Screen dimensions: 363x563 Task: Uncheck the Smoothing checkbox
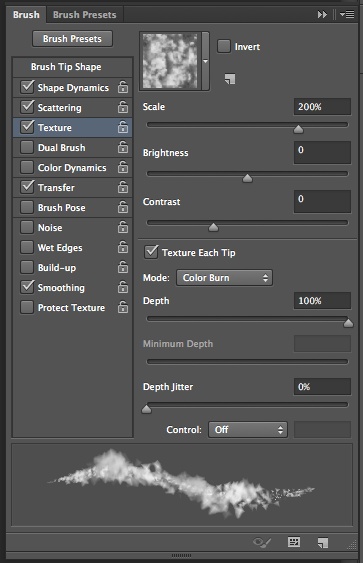[27, 287]
